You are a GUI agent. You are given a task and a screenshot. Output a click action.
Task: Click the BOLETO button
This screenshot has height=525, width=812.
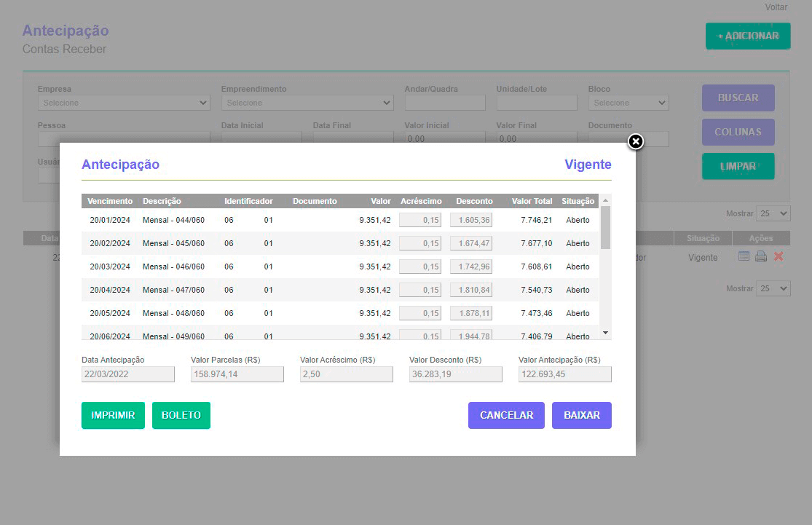181,415
